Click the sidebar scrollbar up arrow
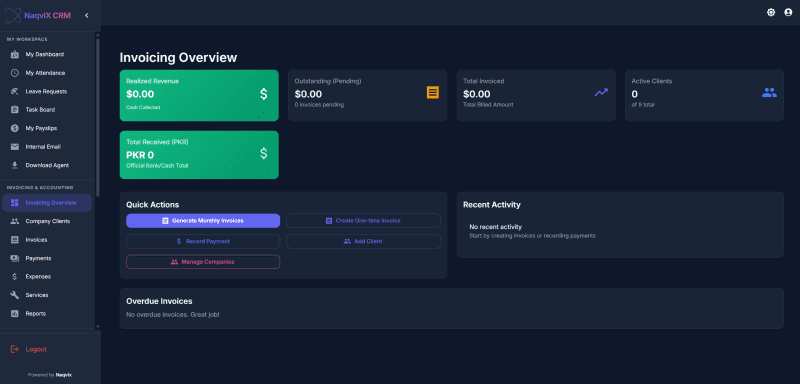 98,35
